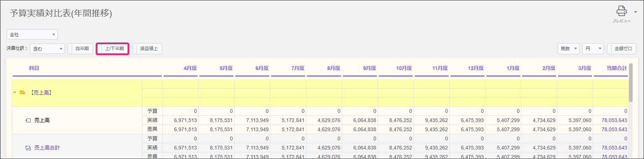
Task: Click the printer preview icon
Action: click(621, 11)
